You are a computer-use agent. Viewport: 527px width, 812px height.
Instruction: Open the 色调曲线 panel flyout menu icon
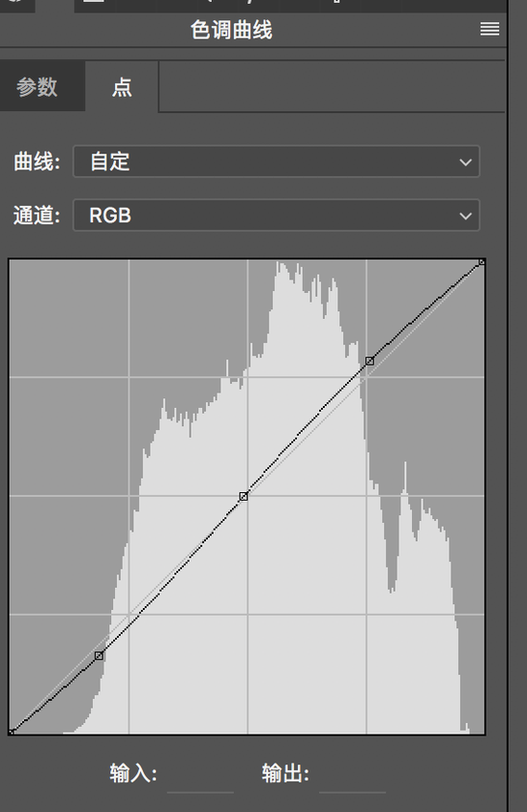pos(490,29)
